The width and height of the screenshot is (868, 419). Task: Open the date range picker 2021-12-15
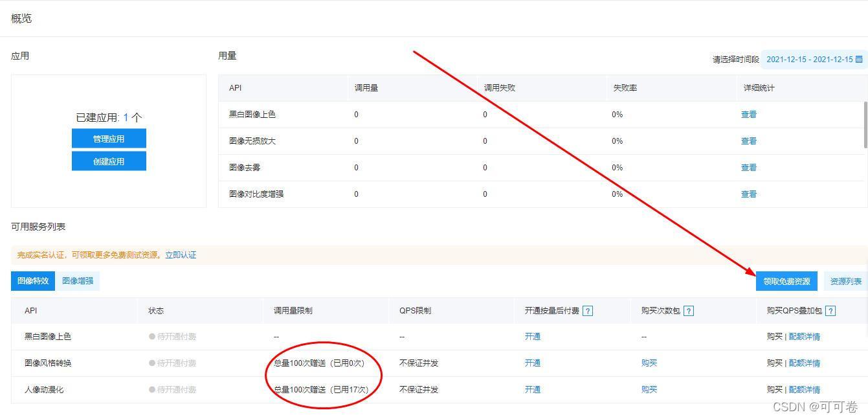point(814,59)
